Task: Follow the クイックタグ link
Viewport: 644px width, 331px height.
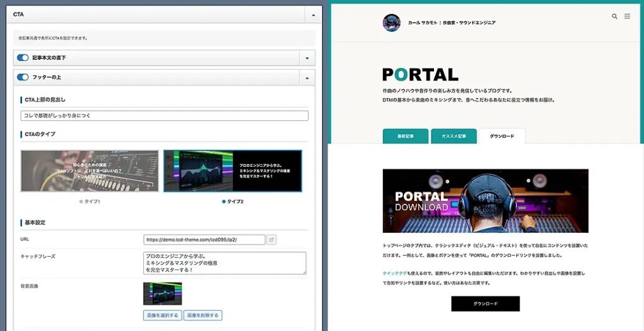Action: pos(394,273)
